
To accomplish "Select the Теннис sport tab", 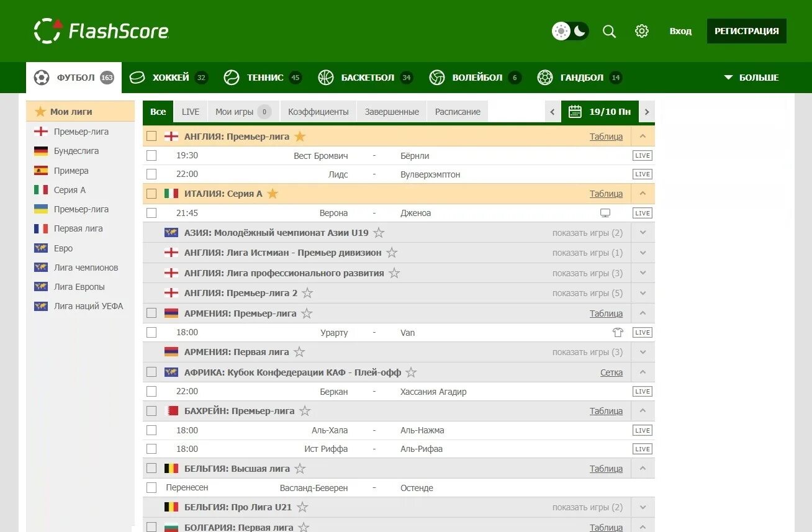I will click(263, 78).
